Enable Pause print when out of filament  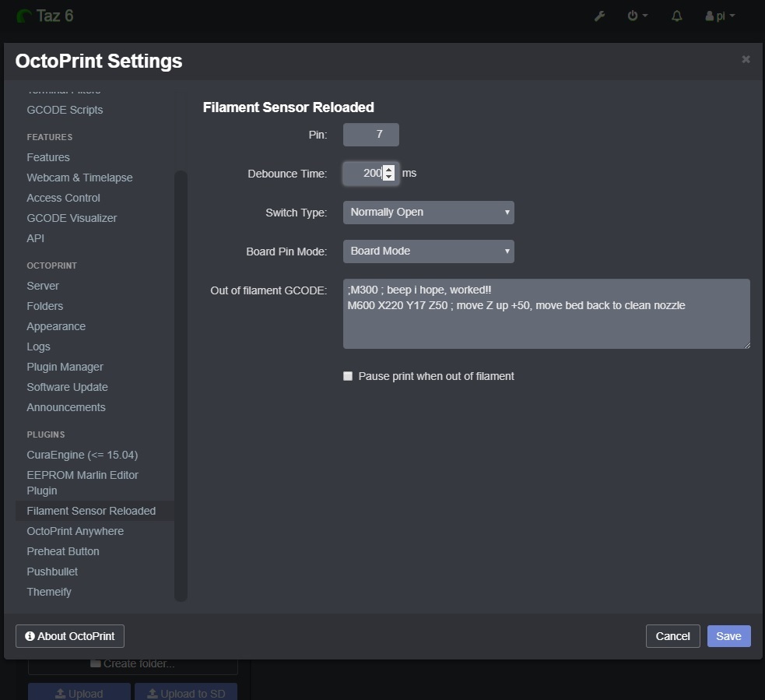pos(348,376)
